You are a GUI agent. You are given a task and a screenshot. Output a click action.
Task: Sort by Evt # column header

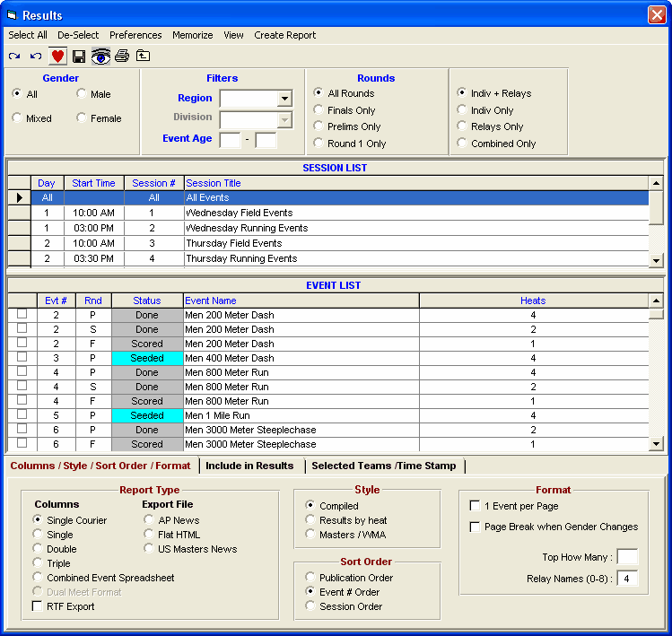coord(57,301)
